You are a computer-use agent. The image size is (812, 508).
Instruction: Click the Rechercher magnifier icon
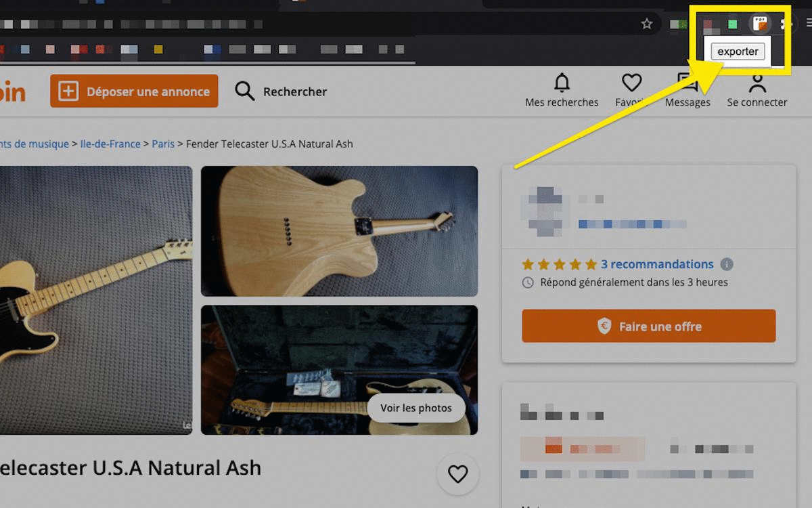pos(245,91)
